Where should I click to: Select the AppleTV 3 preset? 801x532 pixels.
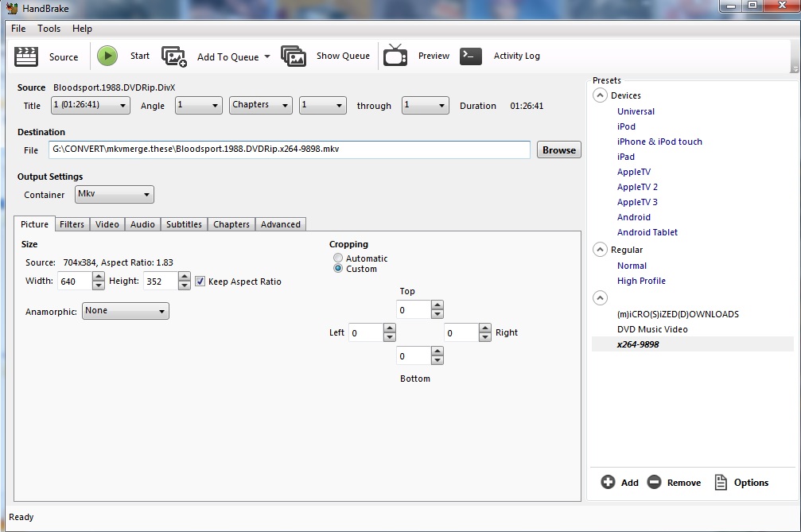click(637, 202)
